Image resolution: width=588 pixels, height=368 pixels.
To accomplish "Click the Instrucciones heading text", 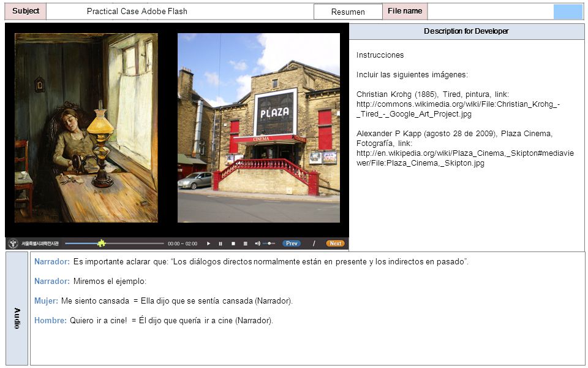I will click(x=380, y=55).
